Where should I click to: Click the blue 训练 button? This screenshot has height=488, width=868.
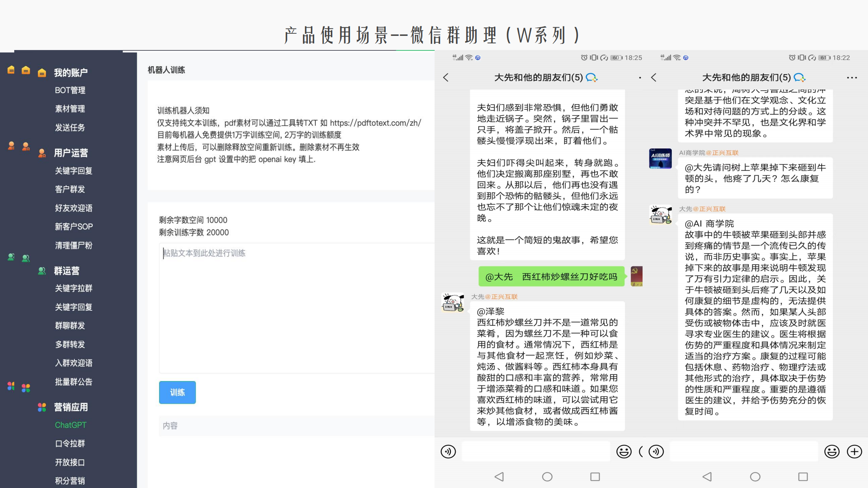tap(177, 392)
